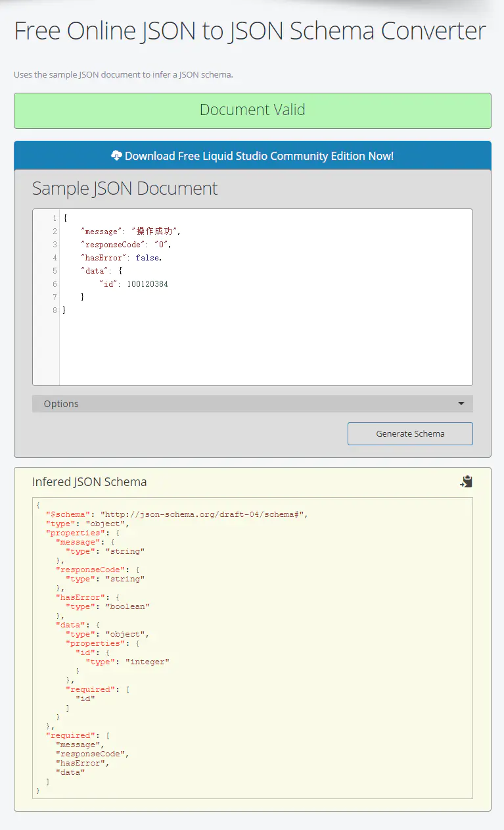504x830 pixels.
Task: Click the Infered JSON Schema panel title
Action: pos(89,482)
